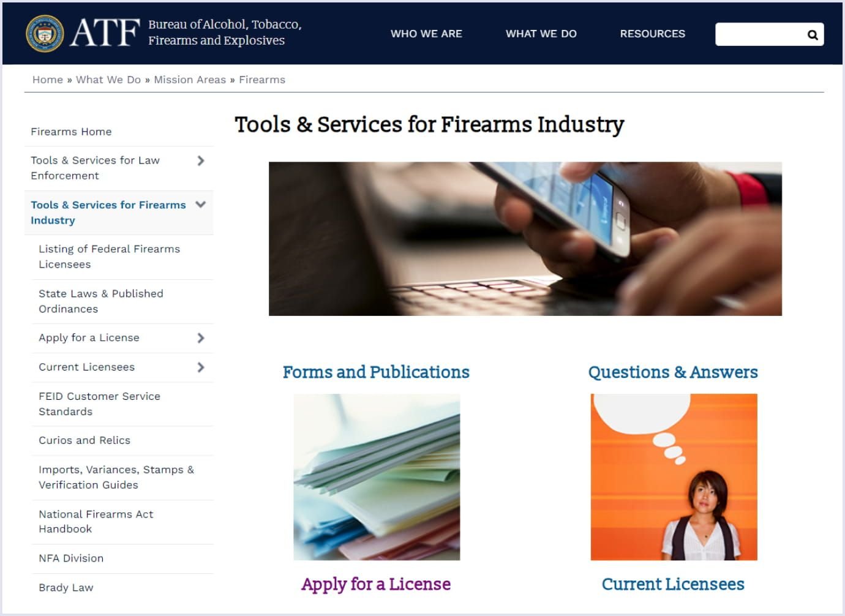Select Tools & Services for Firearms Industry

click(x=108, y=212)
